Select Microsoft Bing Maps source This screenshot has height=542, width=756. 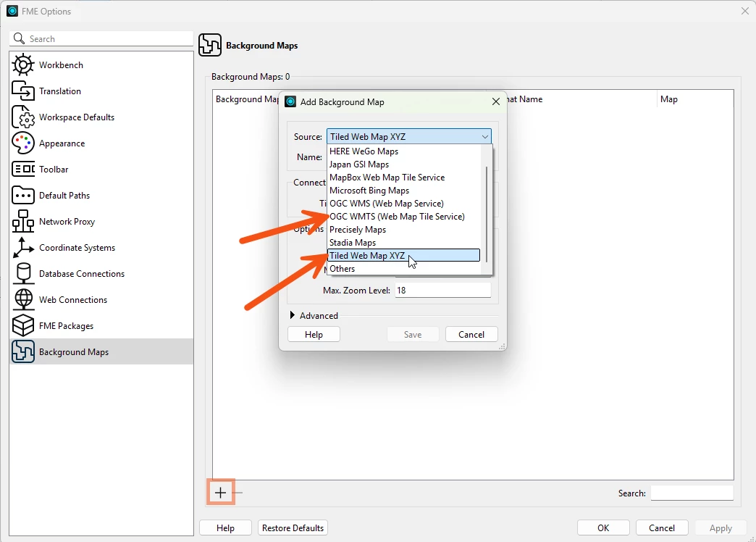pyautogui.click(x=404, y=190)
